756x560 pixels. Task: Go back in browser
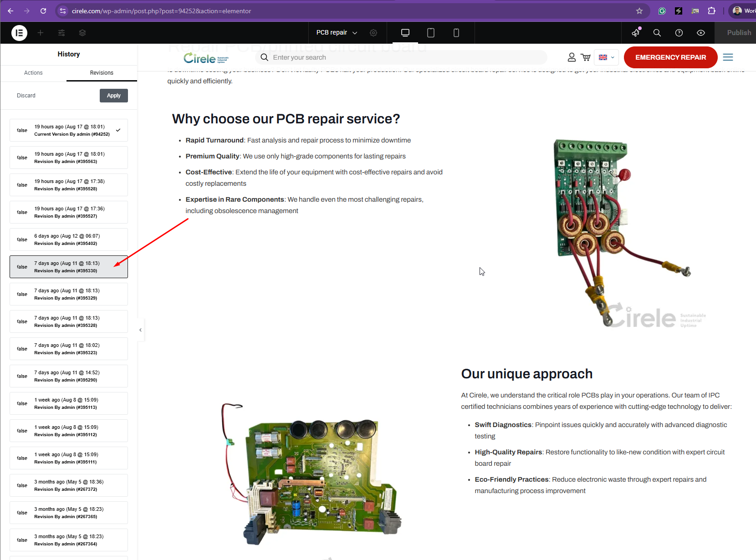[x=10, y=11]
